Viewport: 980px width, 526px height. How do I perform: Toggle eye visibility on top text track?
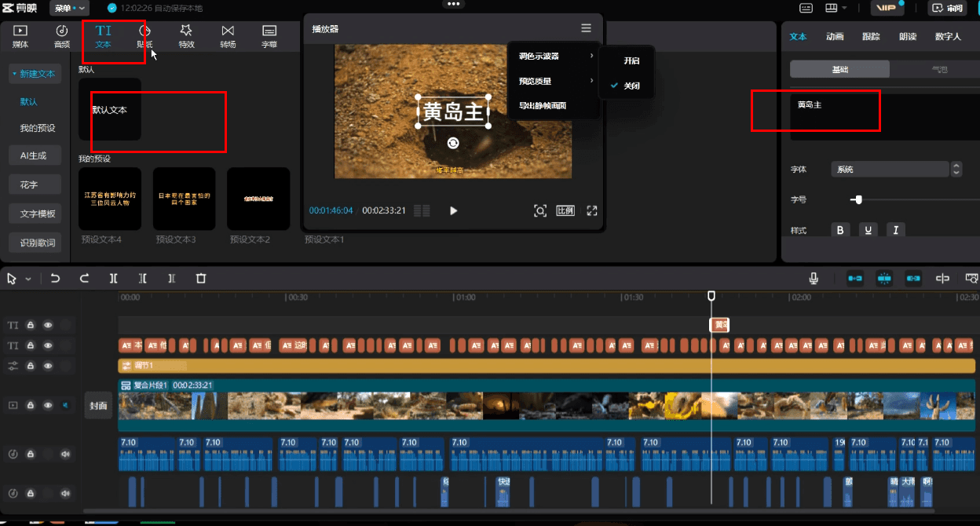48,324
